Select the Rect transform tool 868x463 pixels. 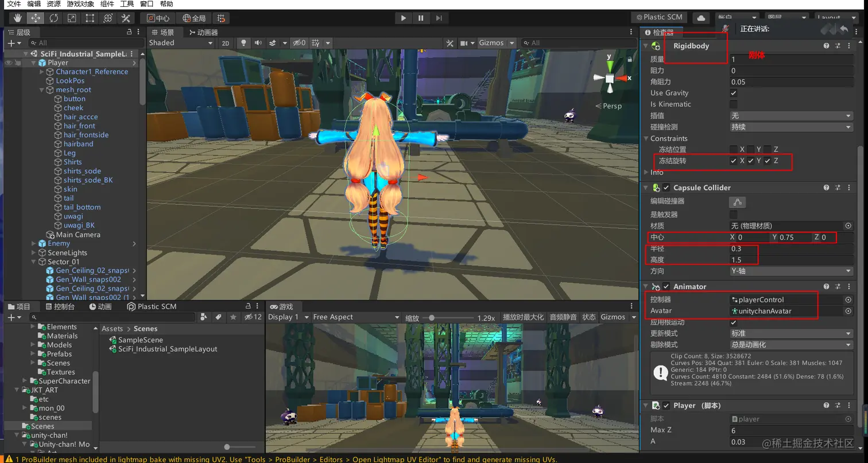pos(90,18)
